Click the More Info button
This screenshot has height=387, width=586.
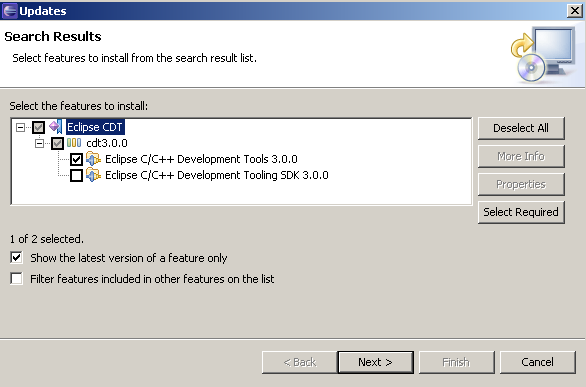click(521, 156)
